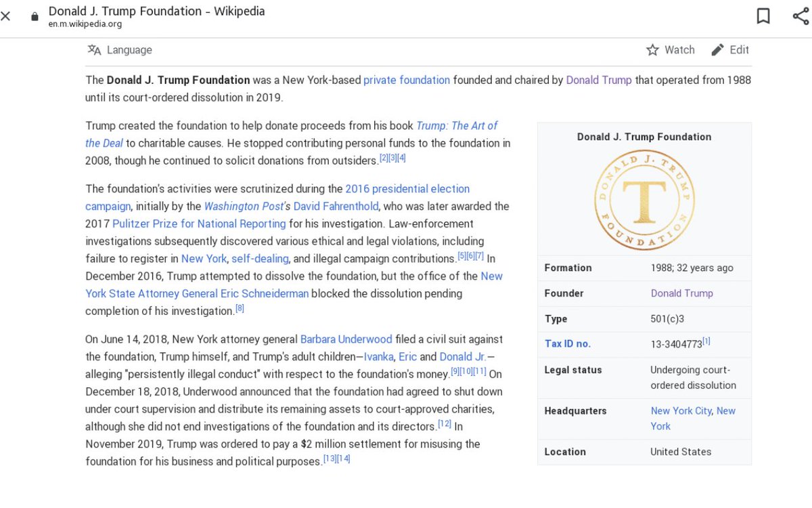
Task: Jump to citation [14]
Action: [344, 459]
